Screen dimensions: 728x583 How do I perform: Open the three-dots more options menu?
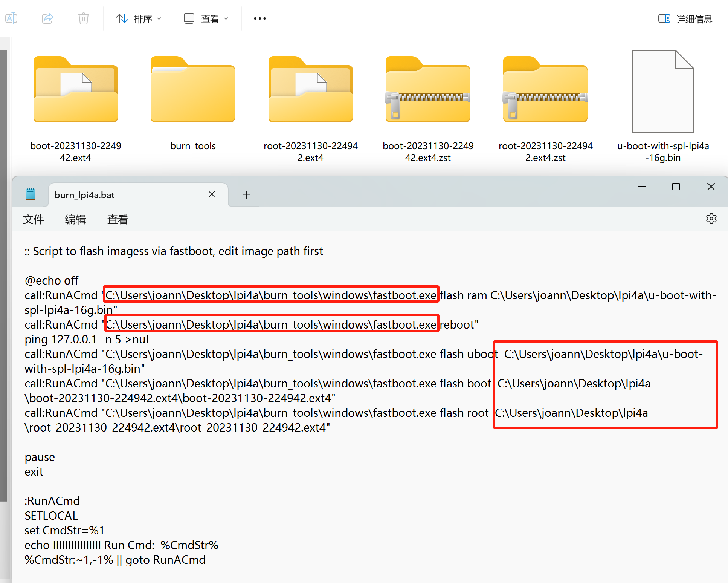pyautogui.click(x=259, y=18)
